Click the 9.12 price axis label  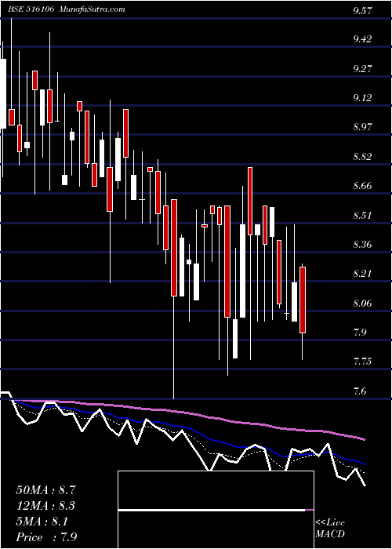click(x=362, y=98)
